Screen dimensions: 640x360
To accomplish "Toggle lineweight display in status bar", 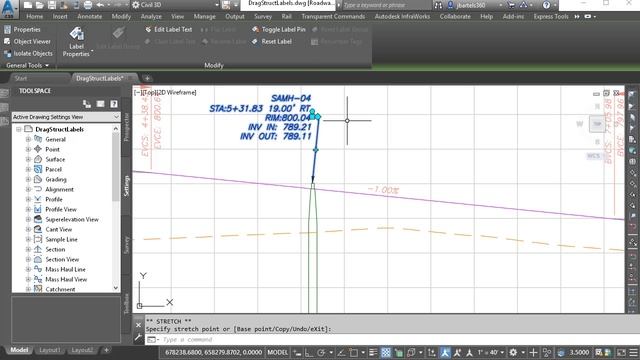I will click(x=372, y=353).
